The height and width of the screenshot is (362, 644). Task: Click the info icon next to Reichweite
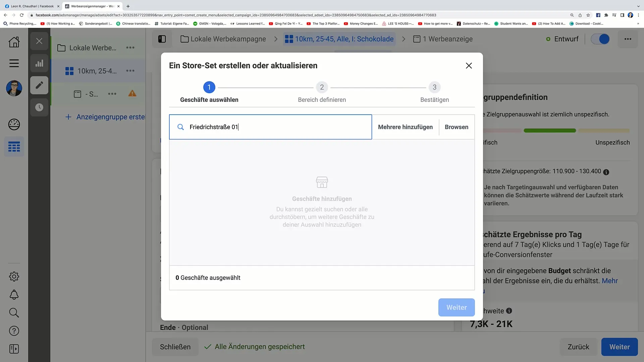click(509, 311)
